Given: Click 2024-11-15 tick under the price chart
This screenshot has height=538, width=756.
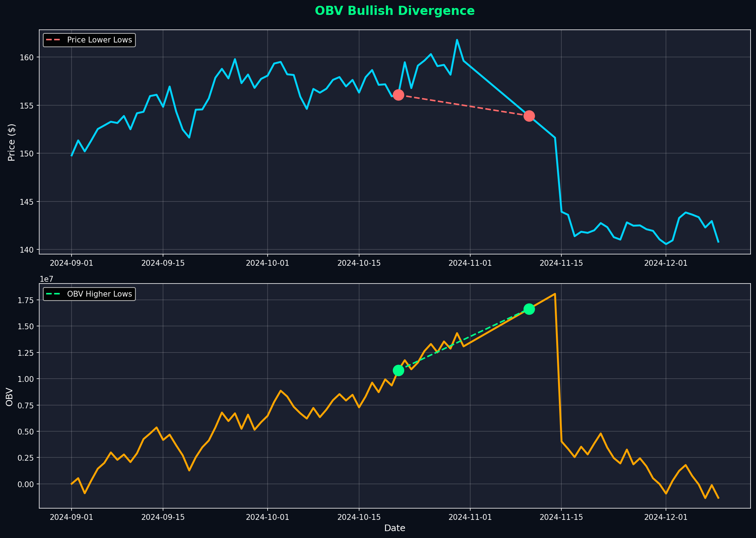Looking at the screenshot, I should (x=561, y=263).
